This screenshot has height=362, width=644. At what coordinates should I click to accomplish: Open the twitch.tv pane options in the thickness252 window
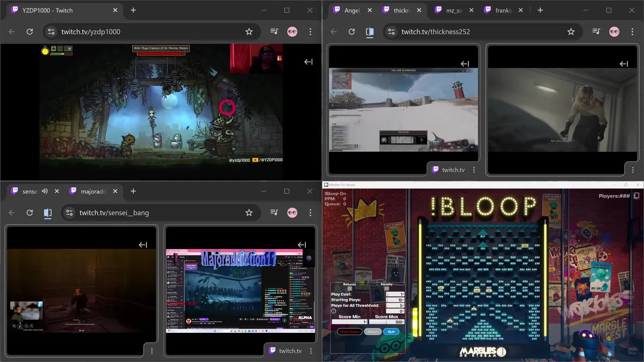[474, 170]
